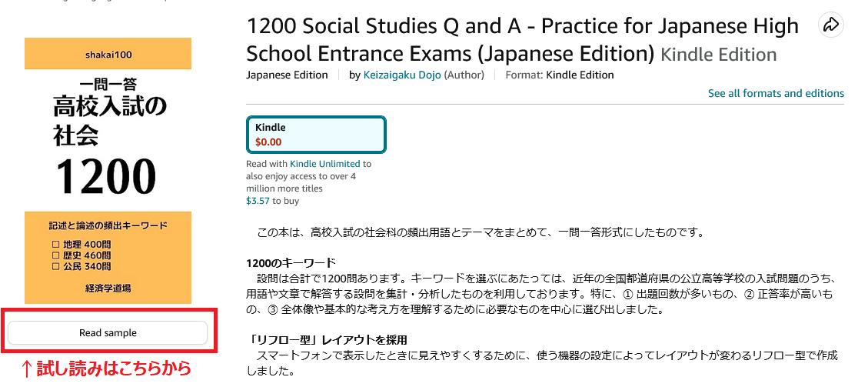The height and width of the screenshot is (387, 868).
Task: Click the 「リフロー型」レイアウトを採用 heading
Action: click(327, 339)
